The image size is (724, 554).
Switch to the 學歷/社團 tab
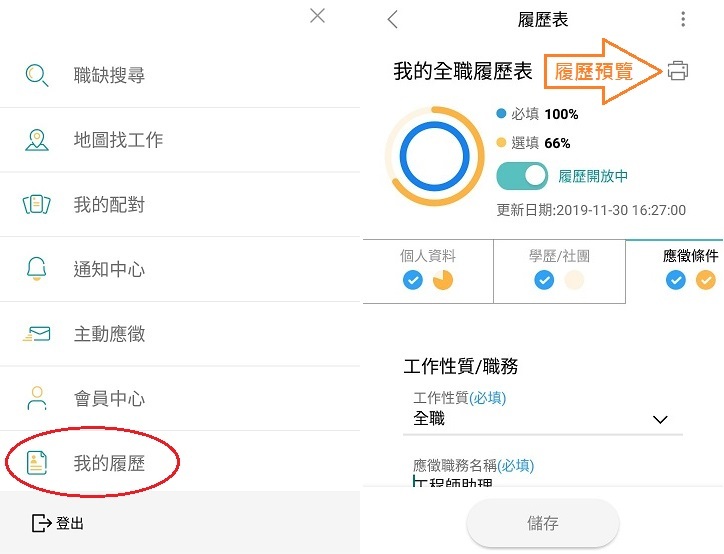coord(559,270)
